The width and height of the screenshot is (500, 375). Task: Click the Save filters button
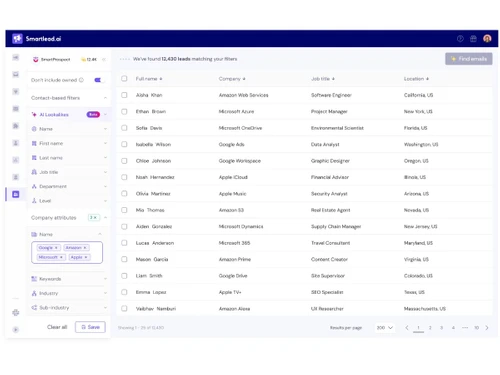click(90, 327)
